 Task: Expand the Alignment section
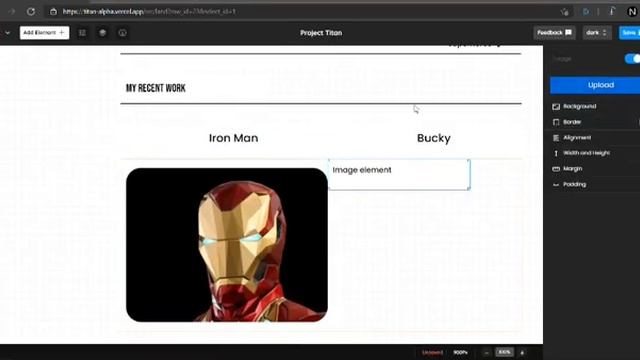coord(595,138)
